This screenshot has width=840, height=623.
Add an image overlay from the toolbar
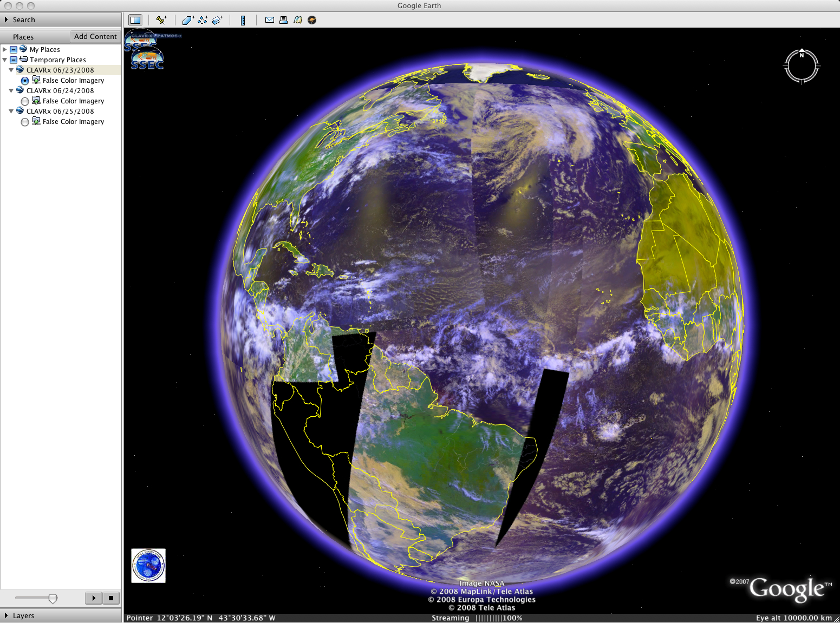pos(217,20)
